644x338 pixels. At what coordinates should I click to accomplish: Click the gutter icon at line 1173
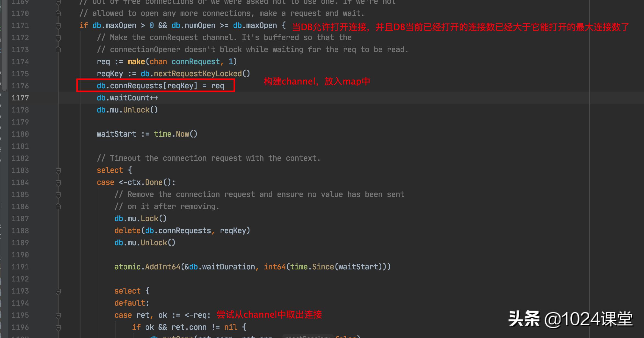pyautogui.click(x=58, y=49)
